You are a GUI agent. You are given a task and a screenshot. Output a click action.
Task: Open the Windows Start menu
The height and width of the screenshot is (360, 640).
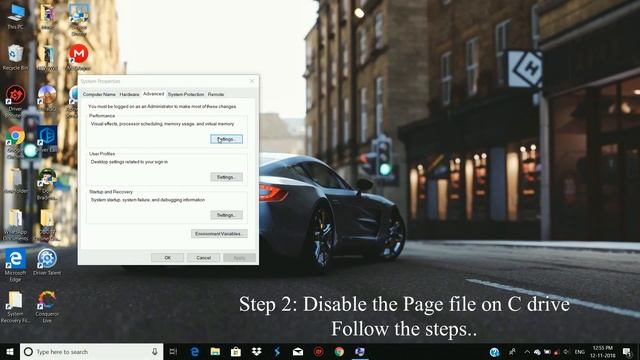pos(10,351)
